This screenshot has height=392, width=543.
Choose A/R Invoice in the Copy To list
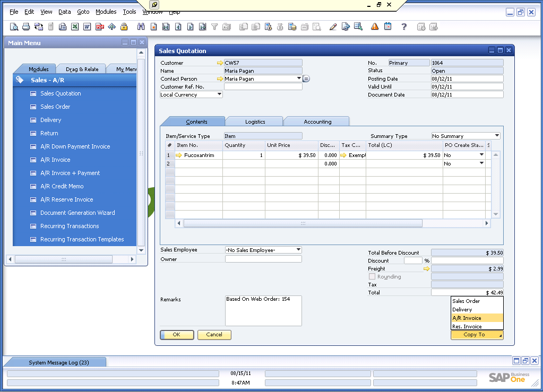467,318
